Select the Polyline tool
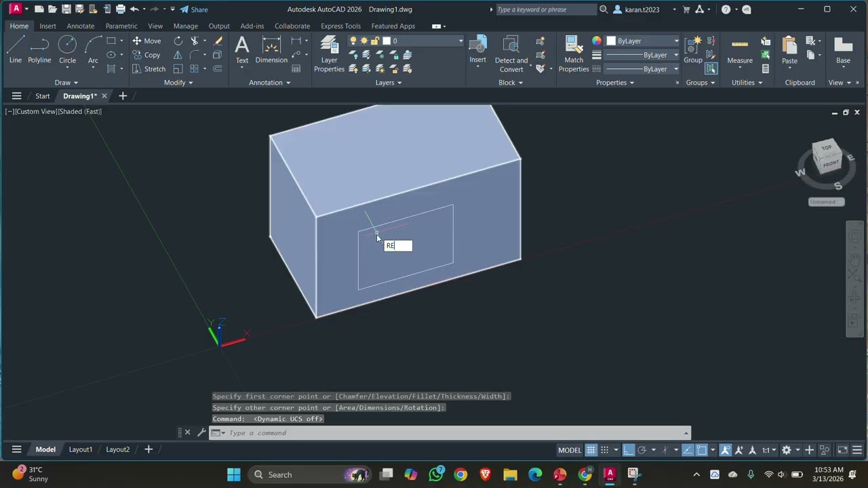868x488 pixels. click(39, 50)
